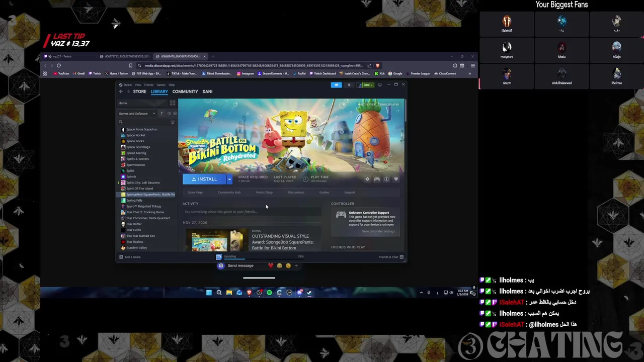Open the STORE tab in Steam
Screen dimensions: 644x362
click(140, 92)
